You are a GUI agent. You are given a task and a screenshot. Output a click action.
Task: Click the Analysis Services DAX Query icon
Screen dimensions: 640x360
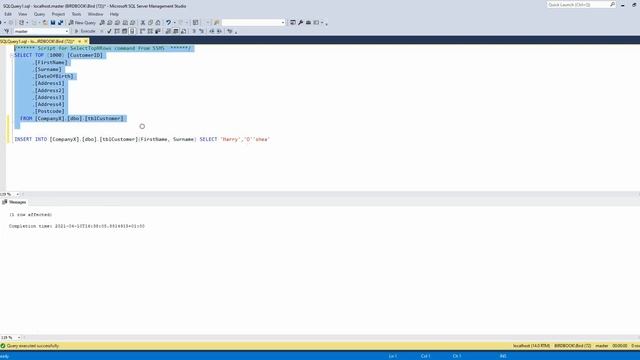(x=133, y=22)
